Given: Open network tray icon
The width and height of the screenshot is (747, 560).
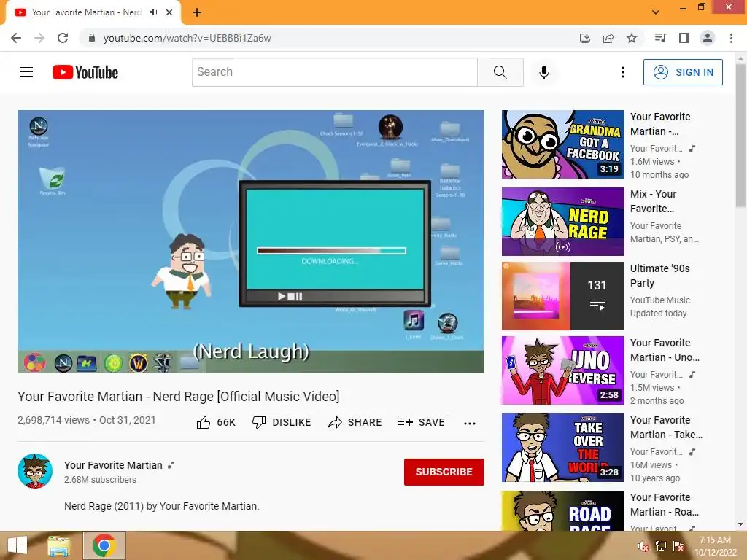Looking at the screenshot, I should pyautogui.click(x=660, y=546).
